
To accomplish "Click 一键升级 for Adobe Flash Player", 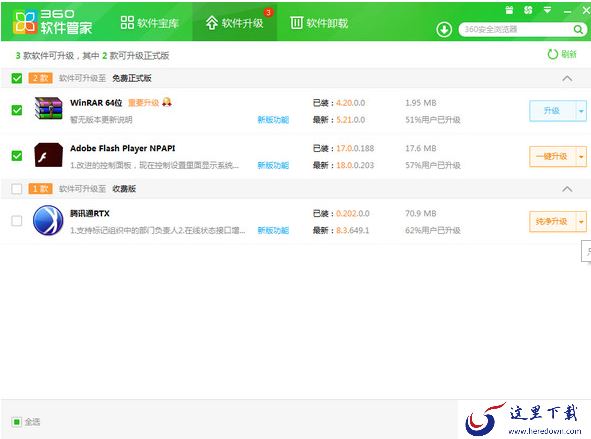I will click(x=552, y=156).
